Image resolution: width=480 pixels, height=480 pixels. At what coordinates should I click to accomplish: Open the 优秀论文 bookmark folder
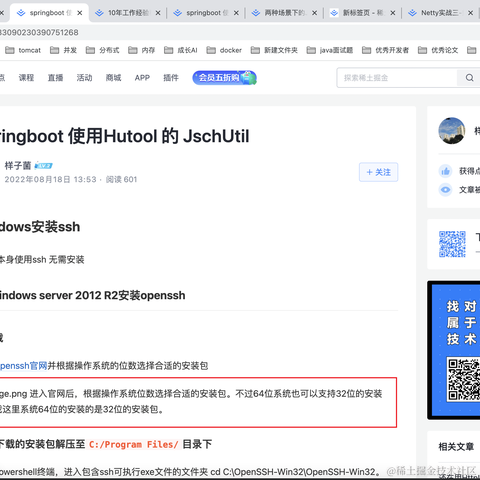tap(438, 50)
